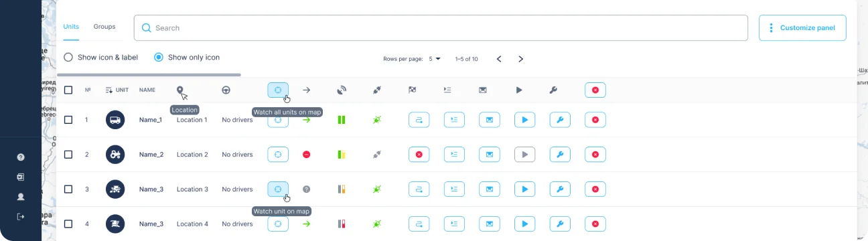Delete Name_1 with red X button

pyautogui.click(x=595, y=120)
